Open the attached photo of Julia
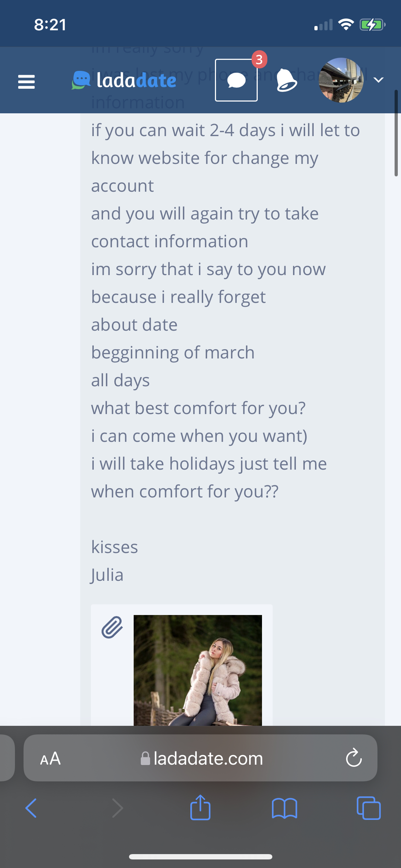The height and width of the screenshot is (868, 401). click(x=197, y=670)
